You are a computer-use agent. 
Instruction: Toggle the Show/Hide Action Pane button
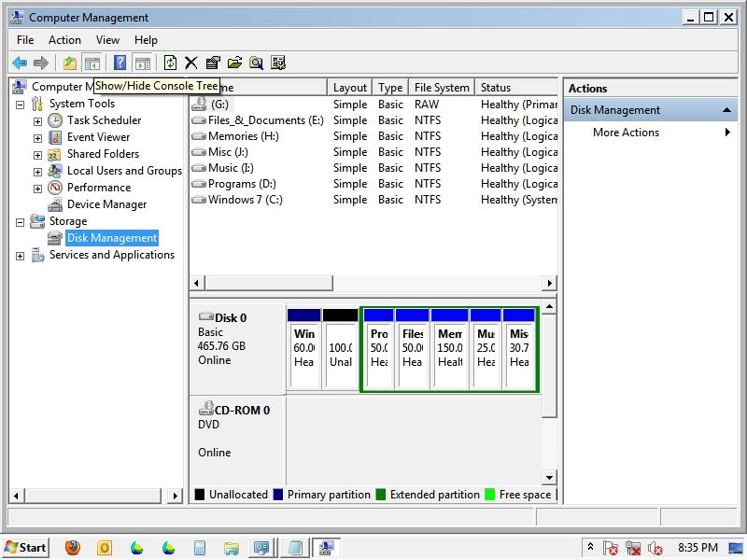[x=142, y=63]
